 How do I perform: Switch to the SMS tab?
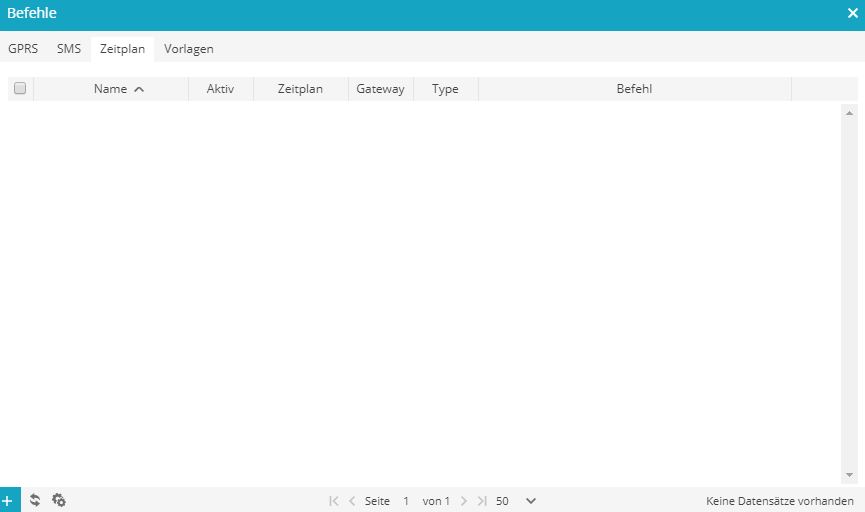(x=69, y=49)
